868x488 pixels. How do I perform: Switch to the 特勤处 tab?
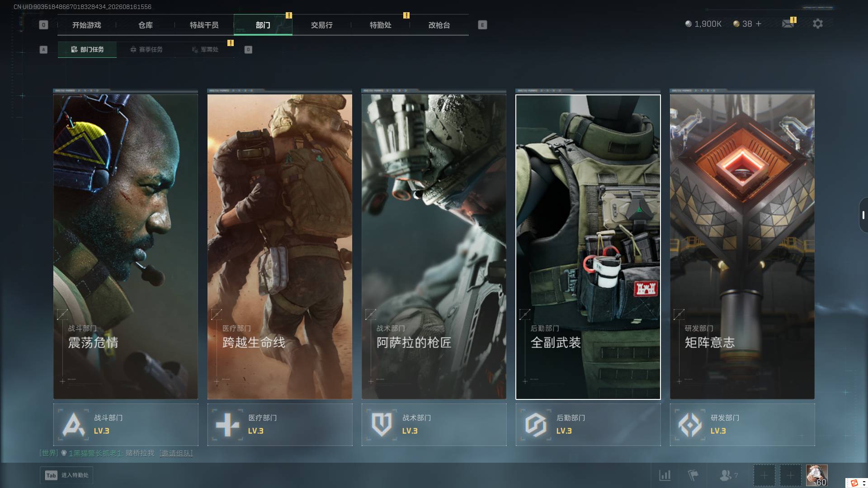click(381, 25)
